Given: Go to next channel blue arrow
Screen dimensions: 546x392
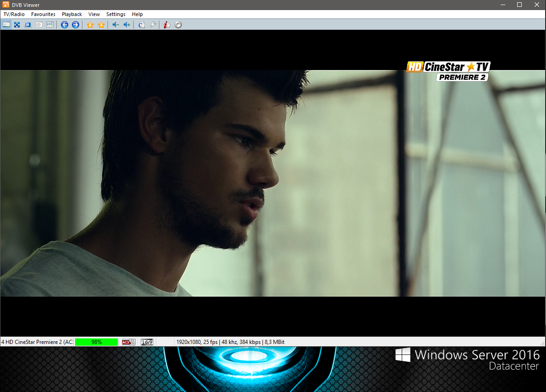Looking at the screenshot, I should [x=76, y=25].
